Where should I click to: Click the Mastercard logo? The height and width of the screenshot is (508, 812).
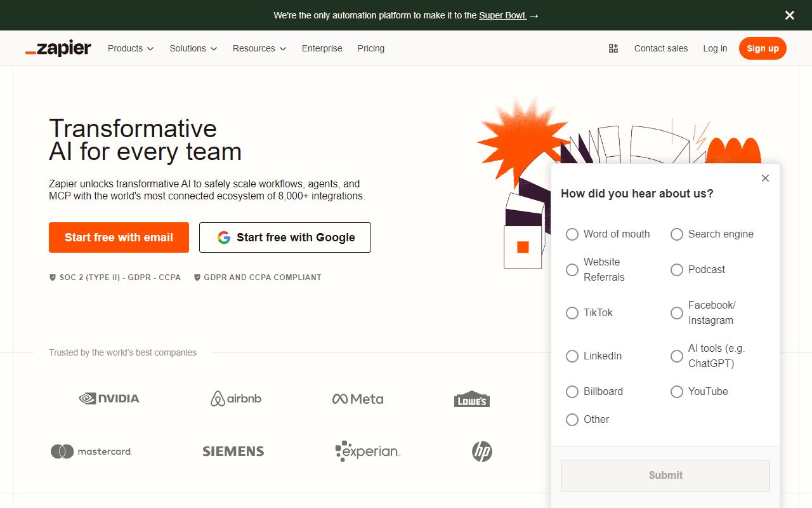tap(91, 451)
